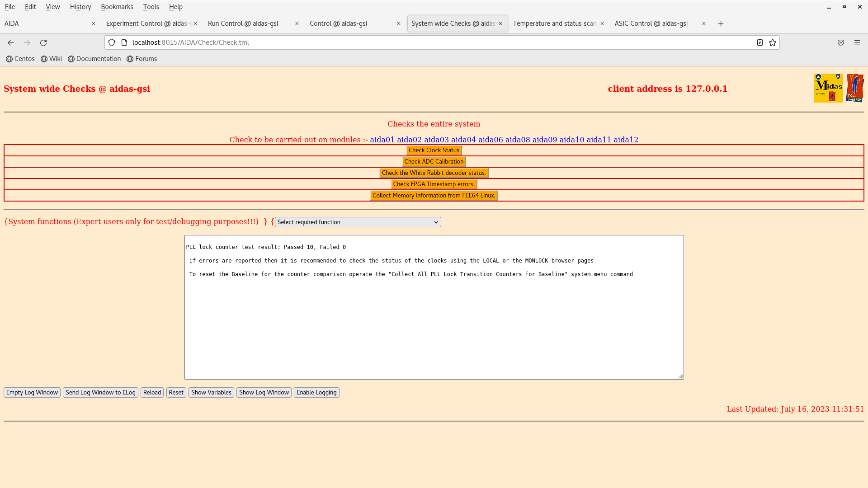Click inside the log output text area

click(434, 325)
